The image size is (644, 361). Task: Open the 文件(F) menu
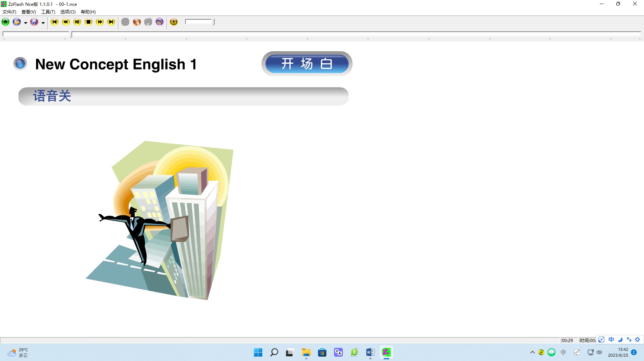9,12
